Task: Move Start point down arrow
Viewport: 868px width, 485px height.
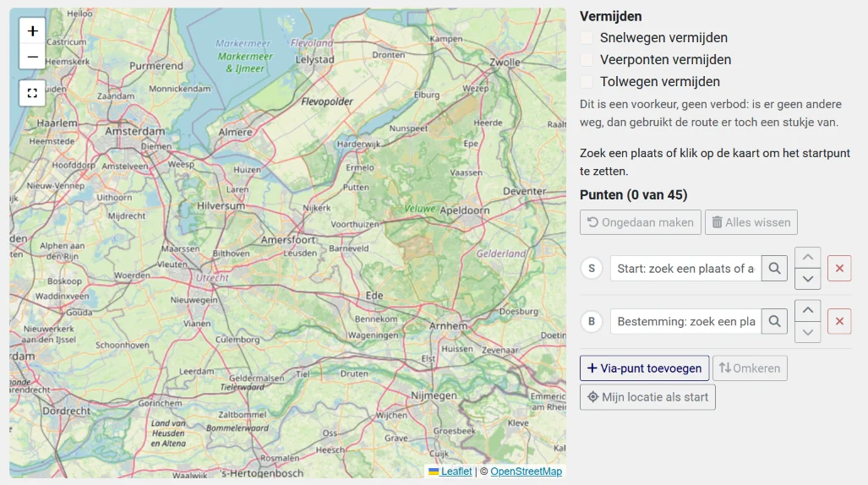Action: tap(808, 279)
